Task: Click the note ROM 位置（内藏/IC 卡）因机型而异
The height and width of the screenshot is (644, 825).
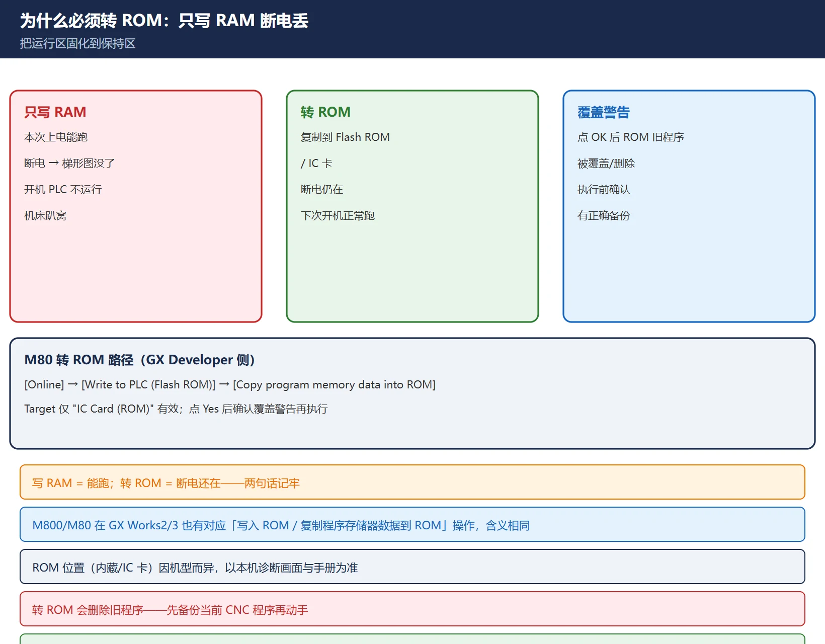Action: coord(412,567)
